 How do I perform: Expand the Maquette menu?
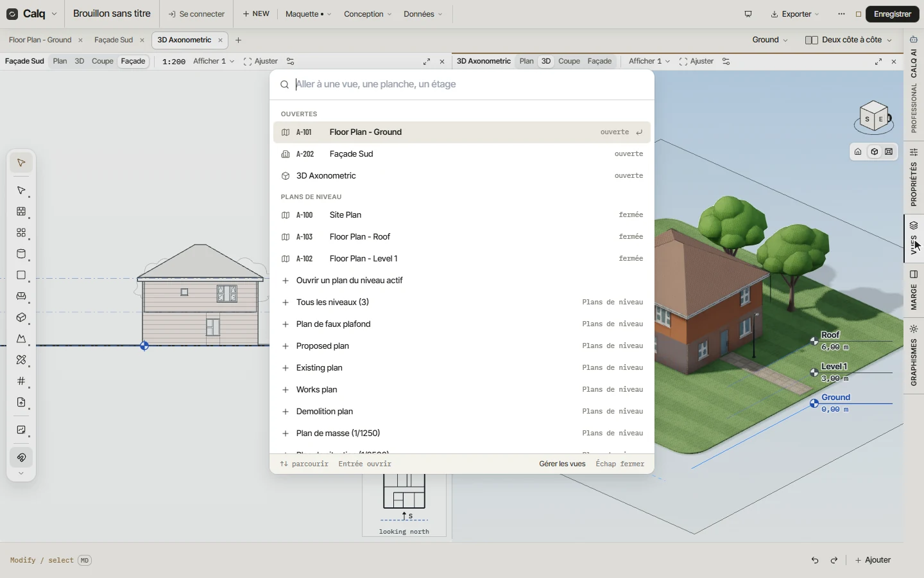click(308, 14)
